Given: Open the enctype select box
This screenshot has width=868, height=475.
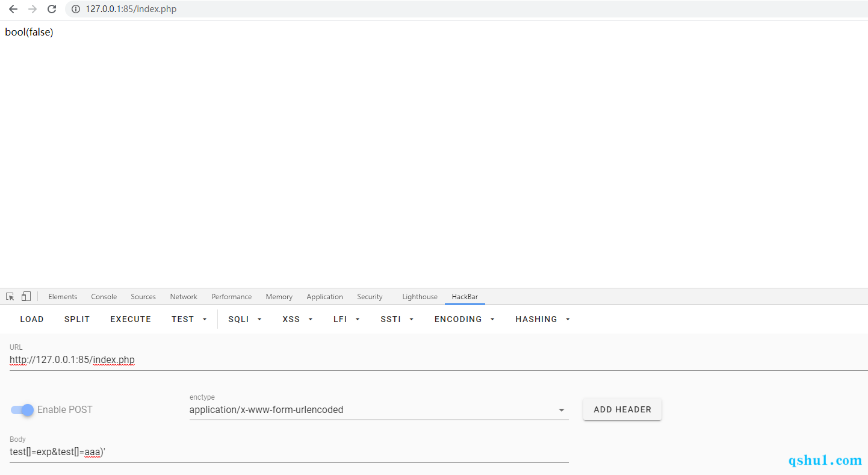Looking at the screenshot, I should [x=379, y=410].
